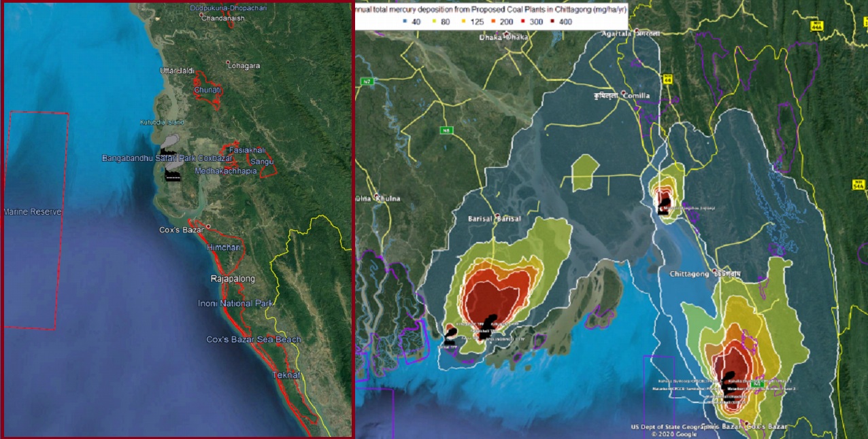Select the dark red 400 legend swatch
The image size is (868, 439).
pyautogui.click(x=552, y=22)
